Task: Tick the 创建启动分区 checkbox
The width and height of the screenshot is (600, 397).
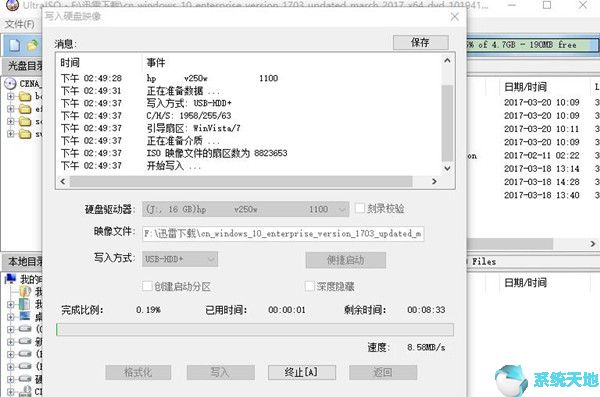Action: pyautogui.click(x=147, y=286)
